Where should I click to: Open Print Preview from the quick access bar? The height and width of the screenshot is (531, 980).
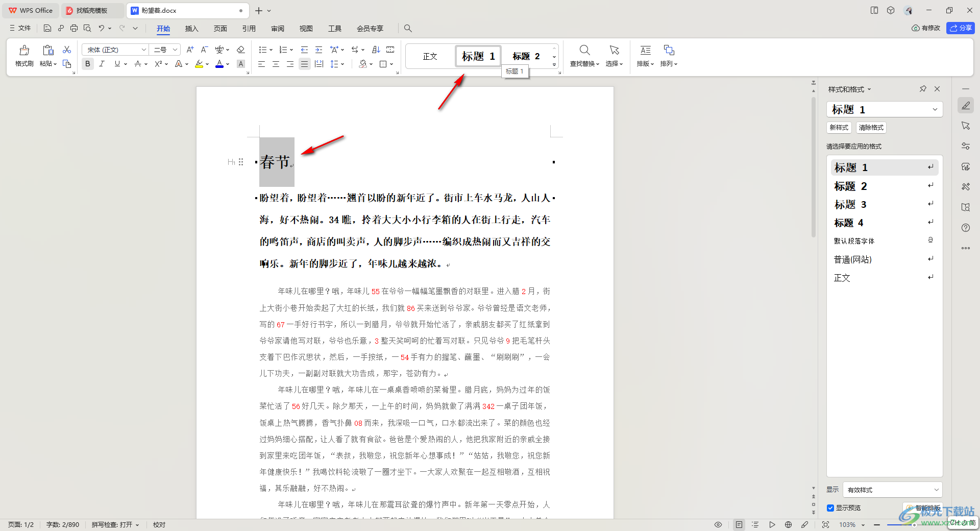(x=87, y=28)
